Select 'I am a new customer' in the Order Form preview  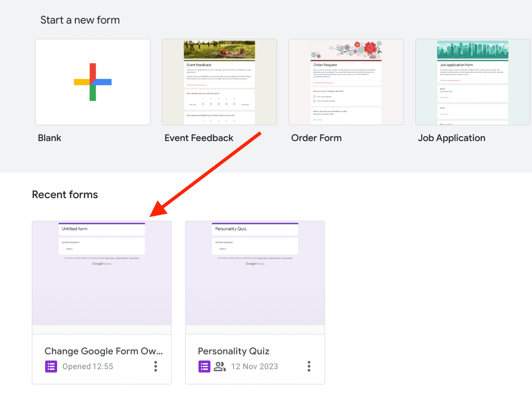pos(314,97)
